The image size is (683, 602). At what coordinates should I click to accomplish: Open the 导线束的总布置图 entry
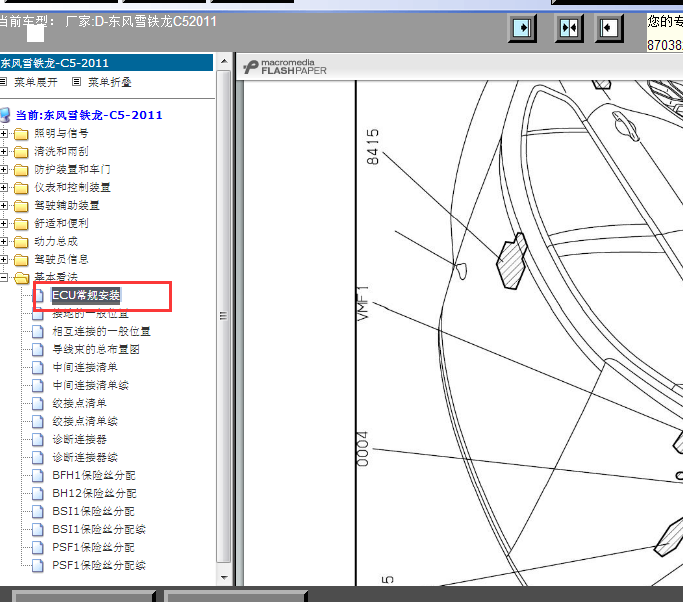[x=96, y=349]
